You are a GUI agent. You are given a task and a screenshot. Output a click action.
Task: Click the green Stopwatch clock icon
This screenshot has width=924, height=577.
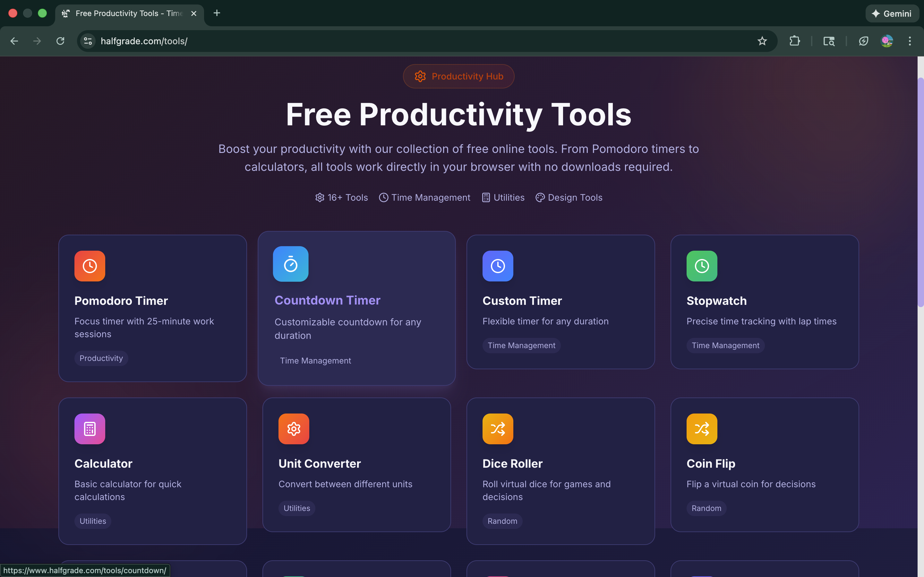702,266
